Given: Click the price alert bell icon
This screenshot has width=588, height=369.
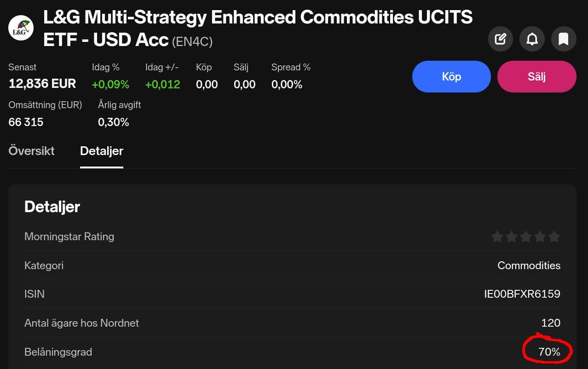Looking at the screenshot, I should (x=532, y=39).
